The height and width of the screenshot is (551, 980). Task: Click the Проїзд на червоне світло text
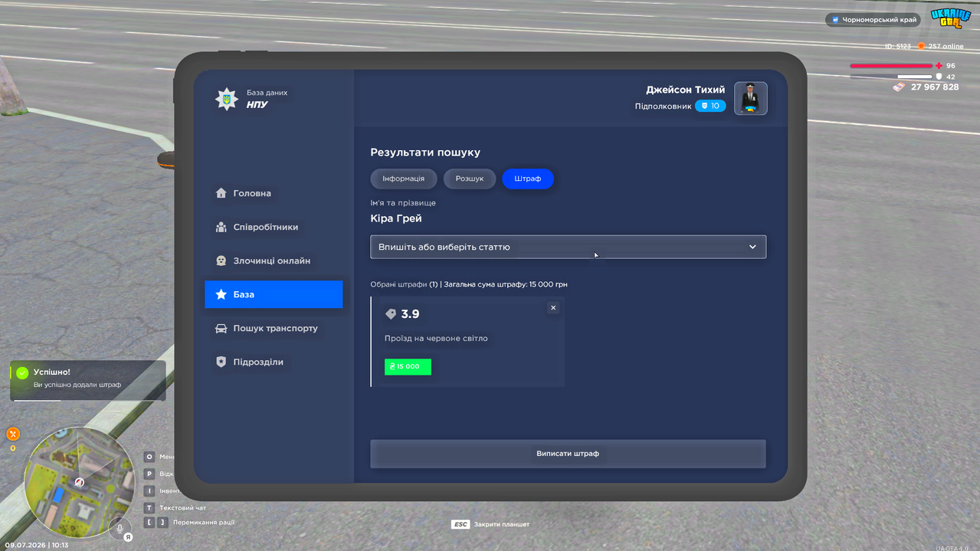pos(436,338)
